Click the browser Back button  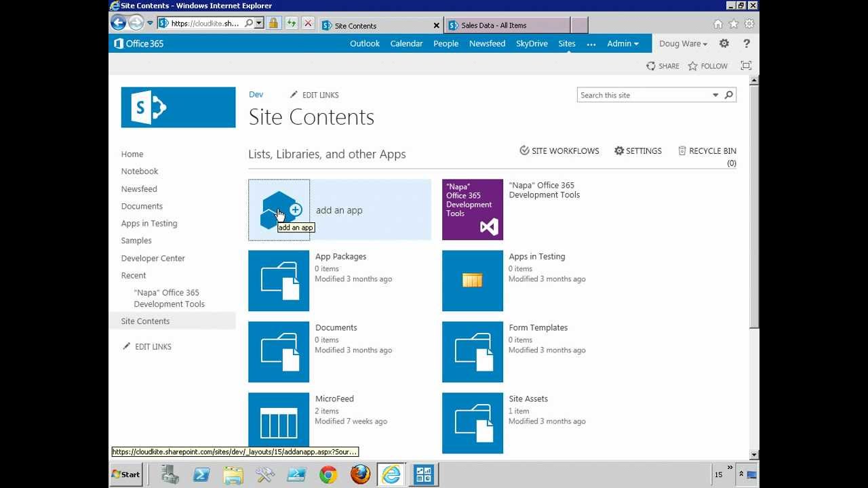[x=119, y=23]
